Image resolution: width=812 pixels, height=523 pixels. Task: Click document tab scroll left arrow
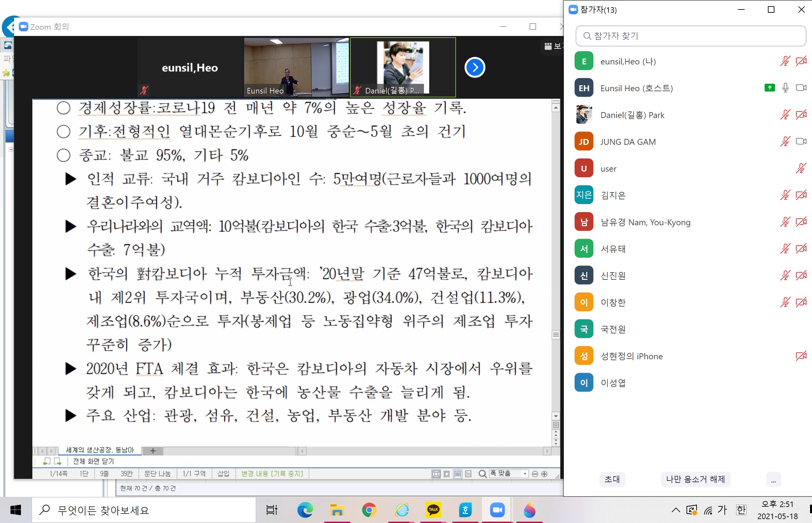click(x=42, y=451)
